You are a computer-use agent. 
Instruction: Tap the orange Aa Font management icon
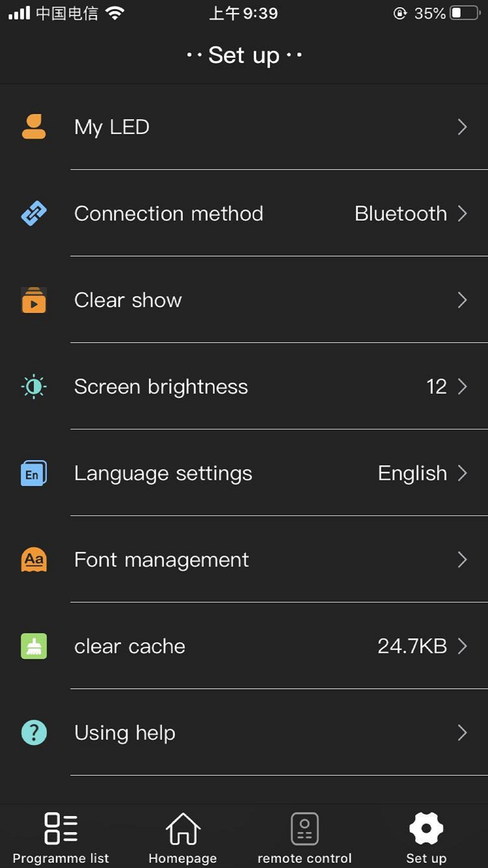point(34,559)
